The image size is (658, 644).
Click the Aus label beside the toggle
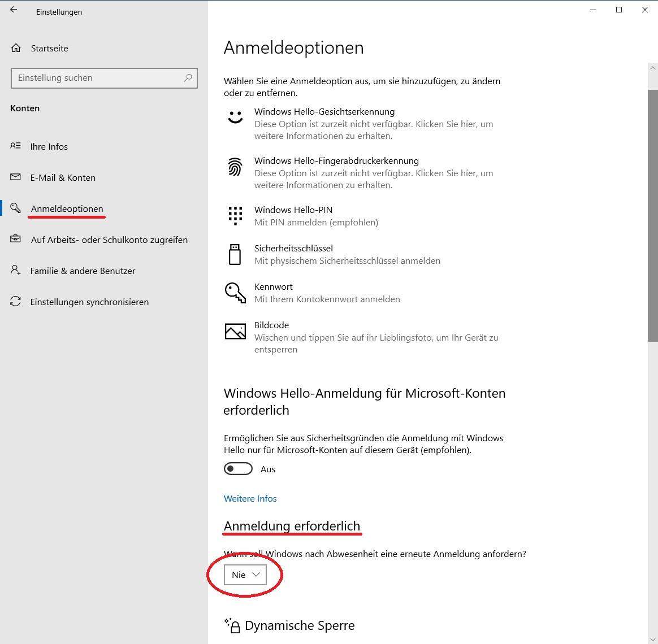coord(268,469)
